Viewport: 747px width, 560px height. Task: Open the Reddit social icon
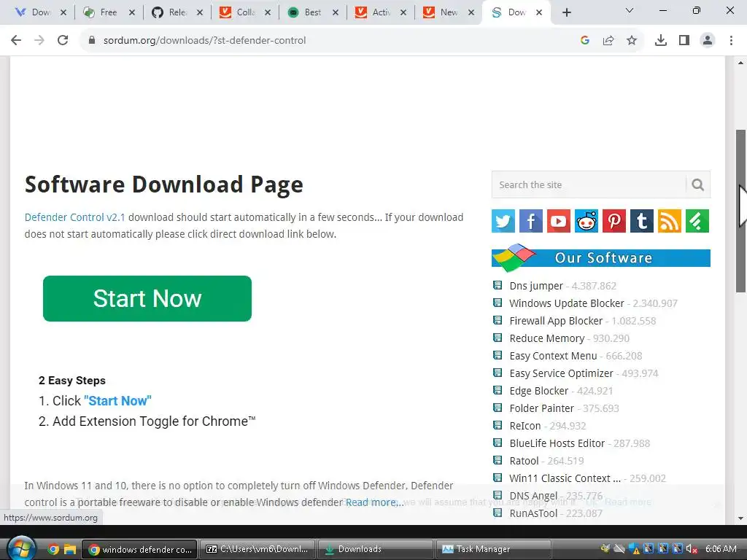586,221
